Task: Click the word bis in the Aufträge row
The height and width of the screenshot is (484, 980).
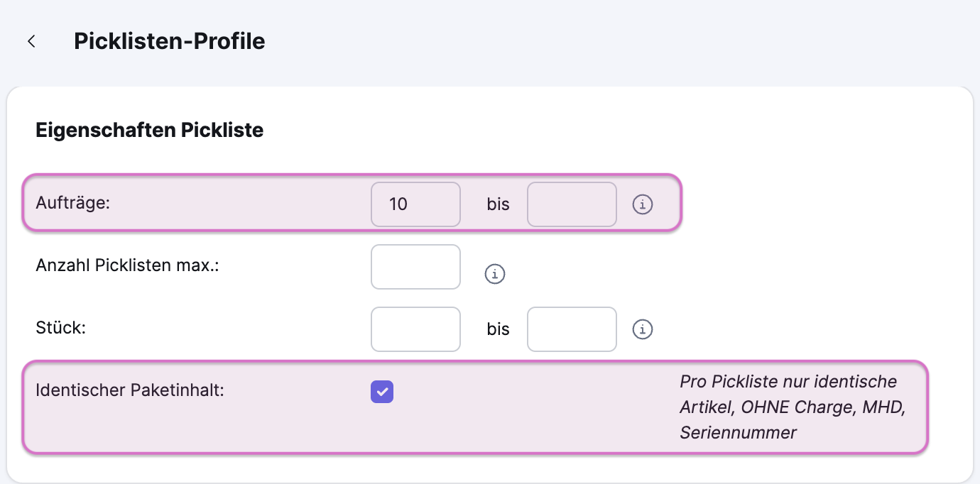Action: [499, 205]
